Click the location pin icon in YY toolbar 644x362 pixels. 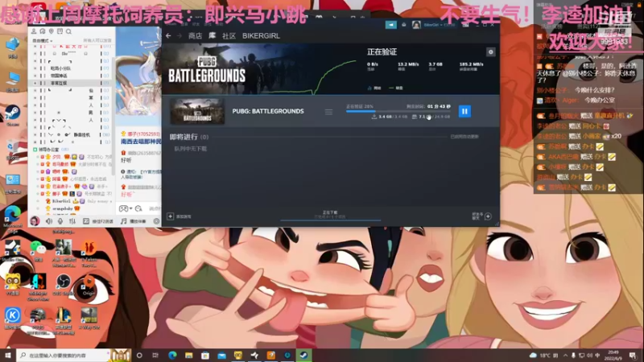[52, 31]
